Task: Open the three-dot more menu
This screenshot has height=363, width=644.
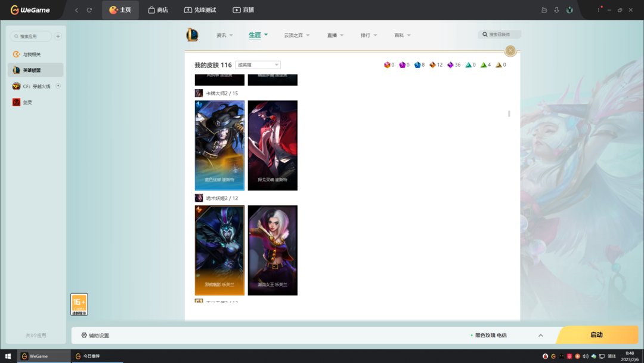Action: pos(599,10)
